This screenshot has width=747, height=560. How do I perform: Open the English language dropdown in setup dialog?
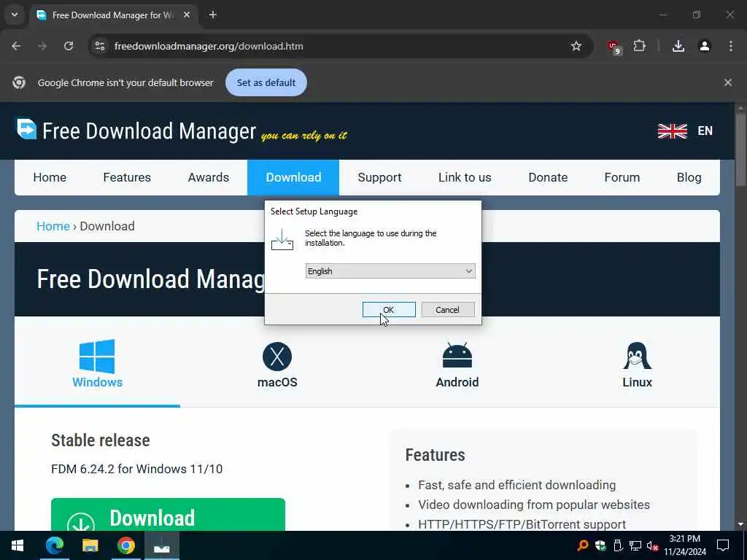pyautogui.click(x=390, y=271)
